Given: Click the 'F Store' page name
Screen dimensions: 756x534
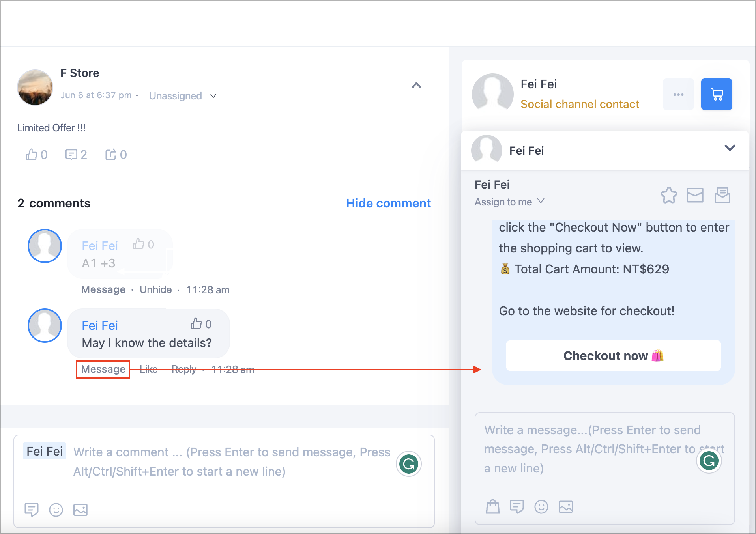Looking at the screenshot, I should (x=80, y=73).
